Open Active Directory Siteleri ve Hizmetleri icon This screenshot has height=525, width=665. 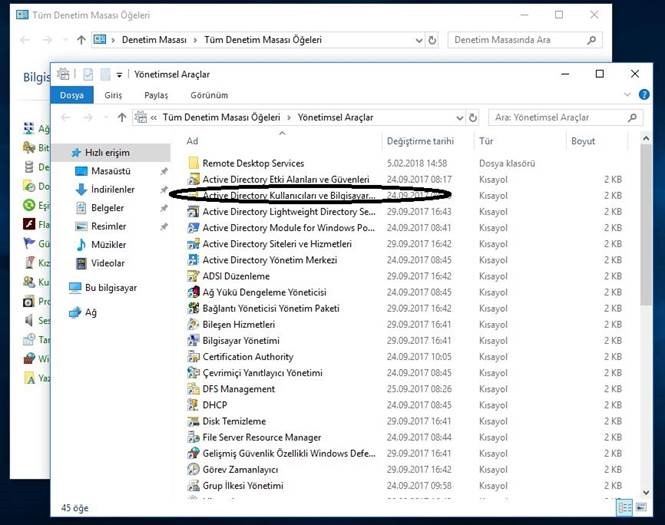point(193,244)
